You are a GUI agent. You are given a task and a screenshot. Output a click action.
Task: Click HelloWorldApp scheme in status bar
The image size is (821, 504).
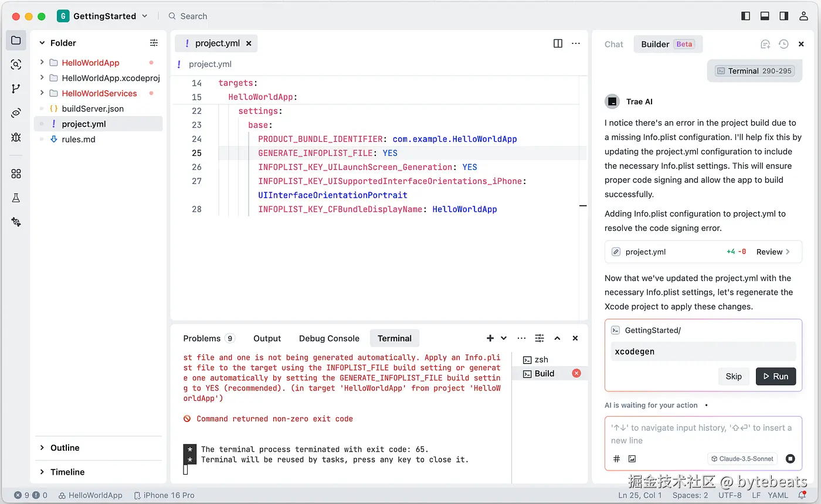coord(90,495)
